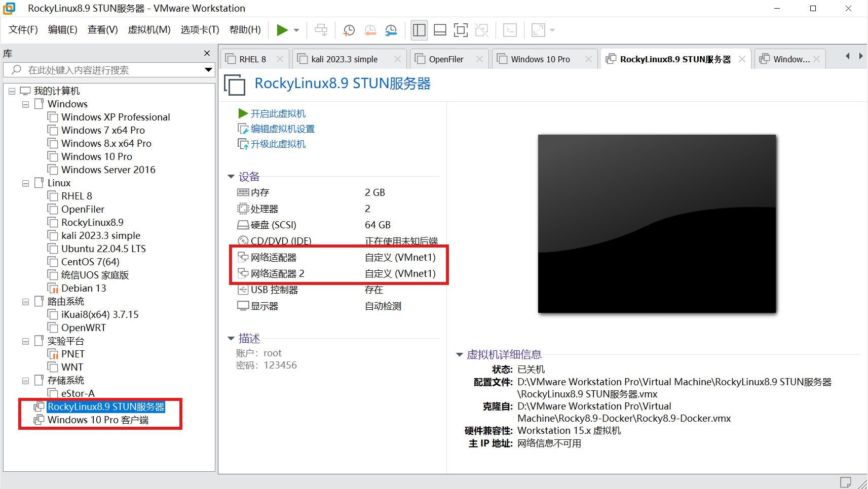
Task: Open the 帮助(H) menu
Action: [x=245, y=30]
